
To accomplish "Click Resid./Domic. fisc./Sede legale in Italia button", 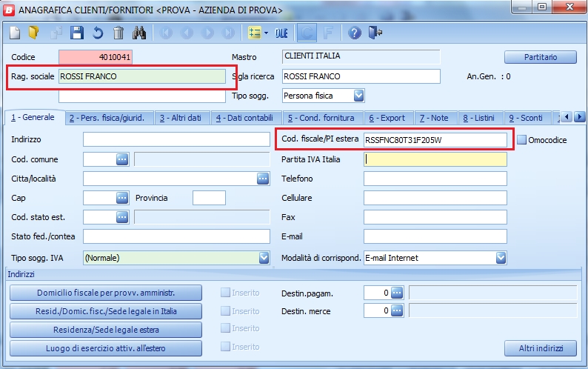I will coord(106,311).
